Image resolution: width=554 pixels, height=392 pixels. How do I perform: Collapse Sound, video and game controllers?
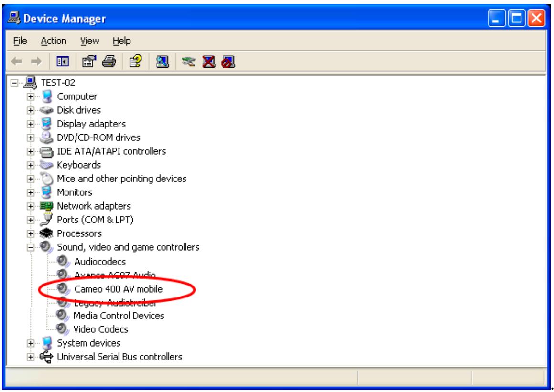31,248
